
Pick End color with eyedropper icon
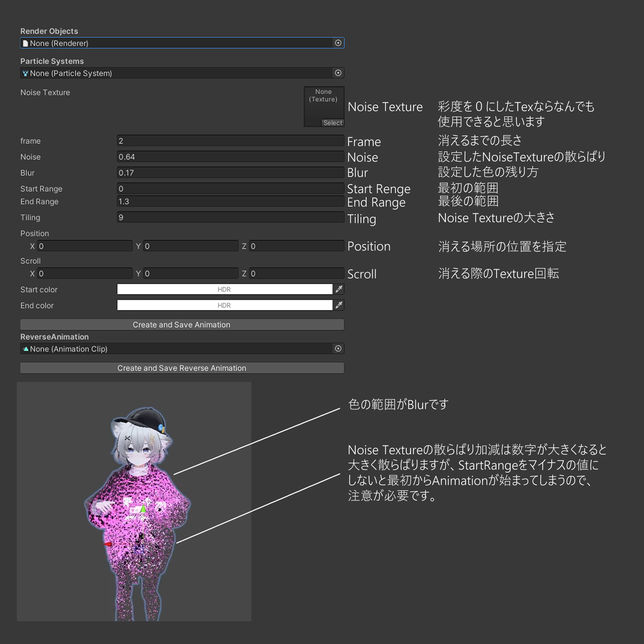click(x=339, y=305)
